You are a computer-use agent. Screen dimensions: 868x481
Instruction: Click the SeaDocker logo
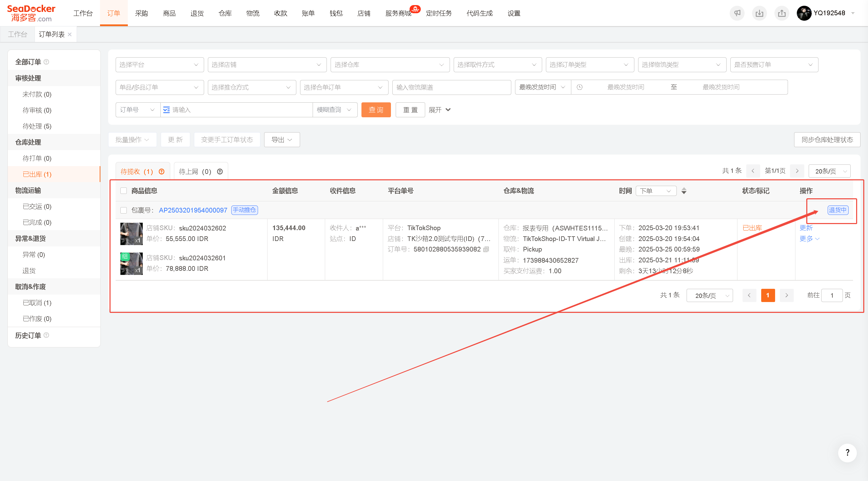tap(31, 13)
